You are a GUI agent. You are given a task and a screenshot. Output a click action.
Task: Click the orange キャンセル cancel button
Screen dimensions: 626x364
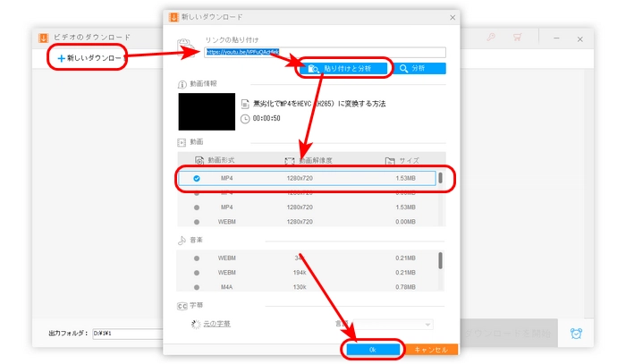(431, 350)
